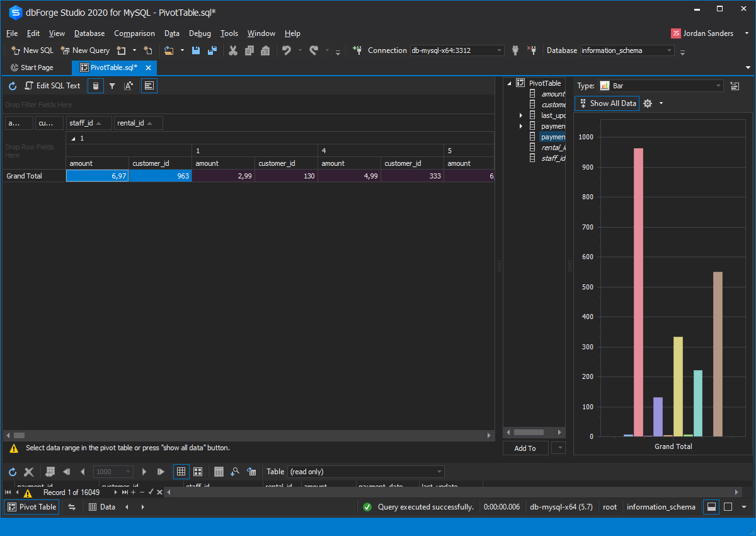The width and height of the screenshot is (756, 536).
Task: Click the Jordan Sanders account button
Action: (702, 33)
